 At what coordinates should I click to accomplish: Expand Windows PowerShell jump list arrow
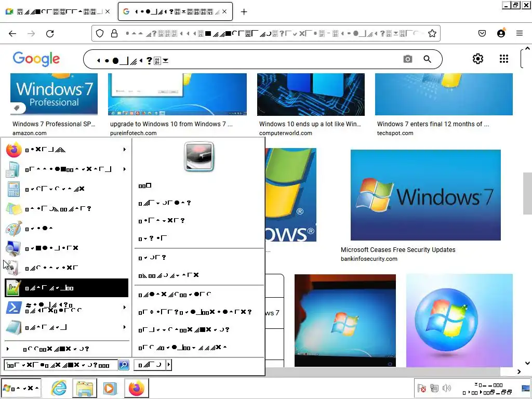click(125, 308)
